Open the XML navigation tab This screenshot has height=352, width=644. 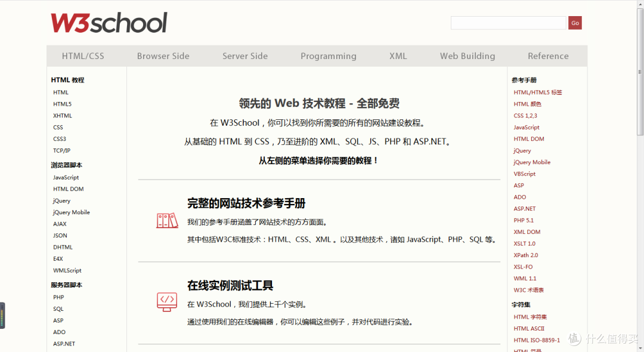[x=398, y=56]
